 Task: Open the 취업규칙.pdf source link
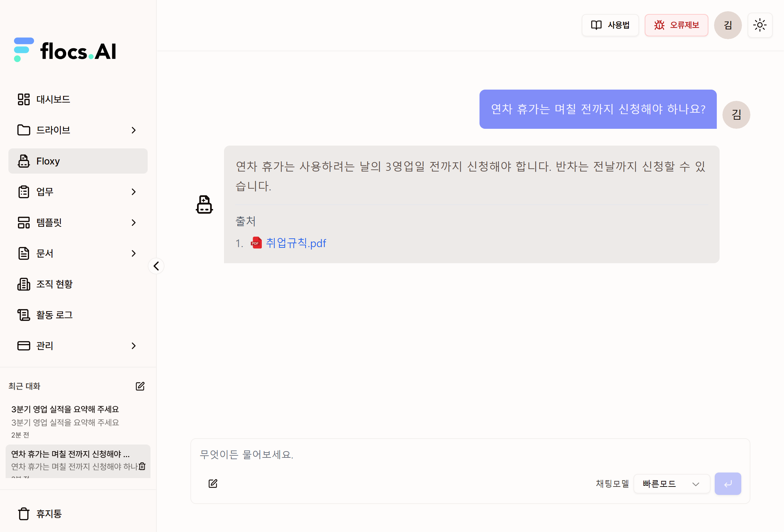tap(296, 243)
